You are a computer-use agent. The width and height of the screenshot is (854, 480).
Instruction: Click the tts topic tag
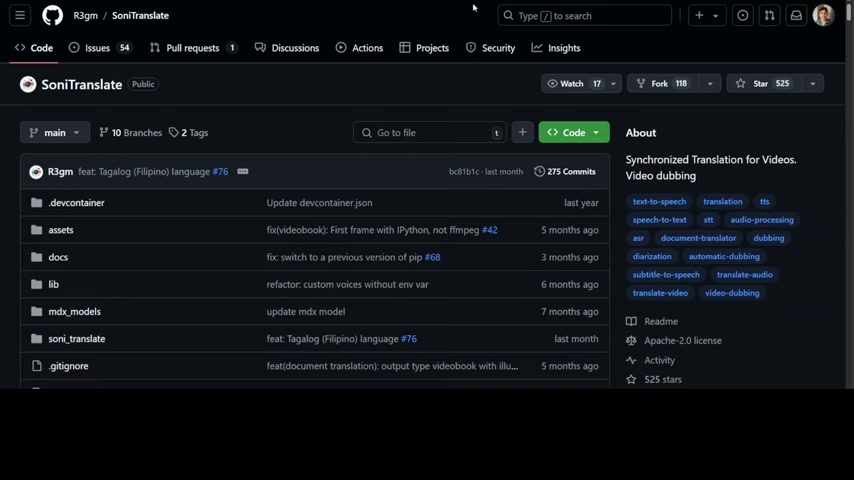765,202
